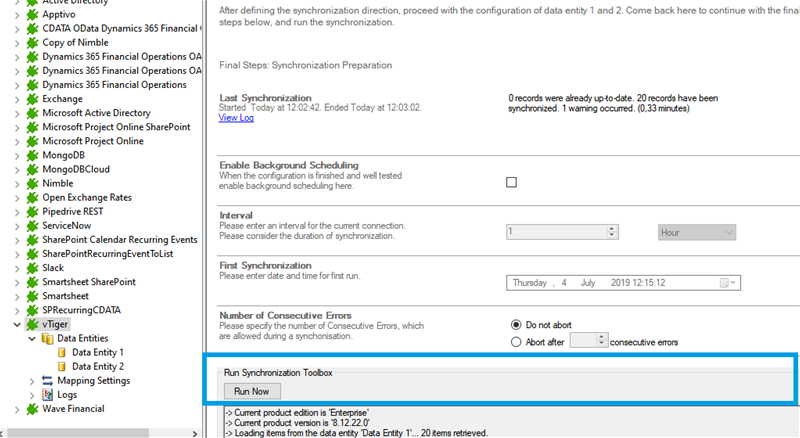Screen dimensions: 800x438
Task: Select the Slack connection icon
Action: (x=32, y=268)
